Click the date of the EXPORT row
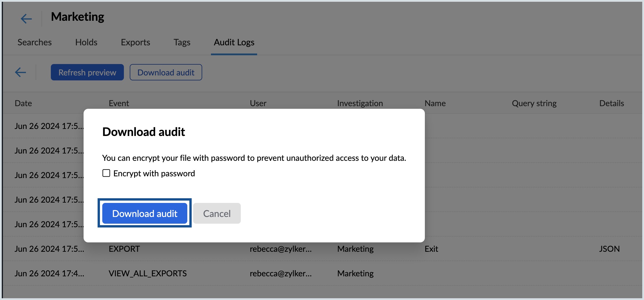Viewport: 644px width, 300px height. 49,249
